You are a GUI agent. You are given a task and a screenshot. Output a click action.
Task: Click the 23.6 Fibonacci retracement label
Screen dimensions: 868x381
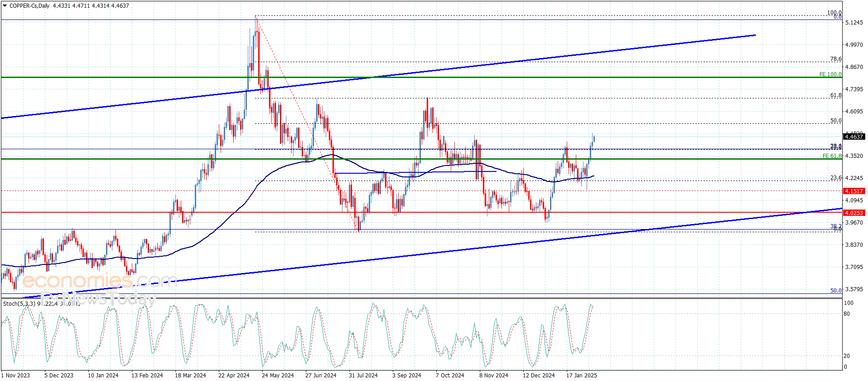point(836,178)
